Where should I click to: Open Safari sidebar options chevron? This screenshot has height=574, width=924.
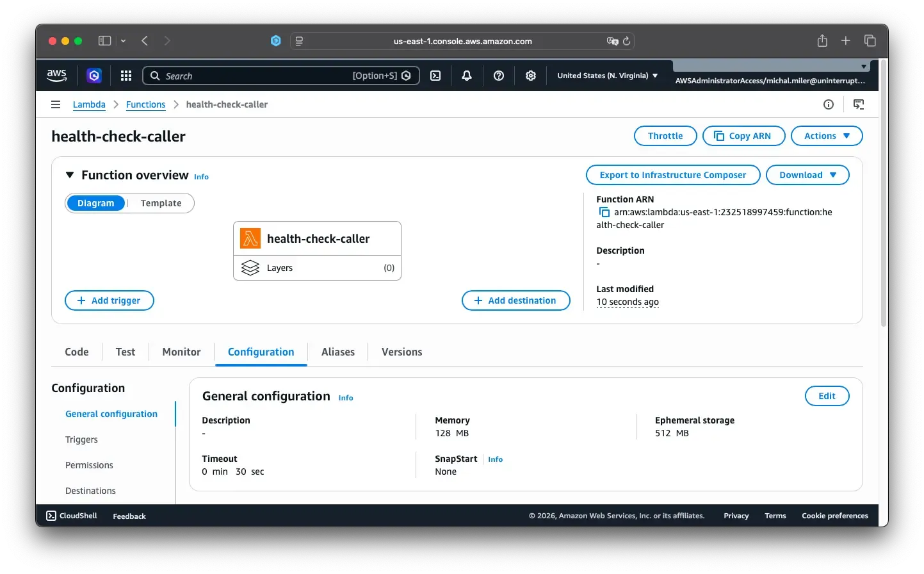click(123, 41)
